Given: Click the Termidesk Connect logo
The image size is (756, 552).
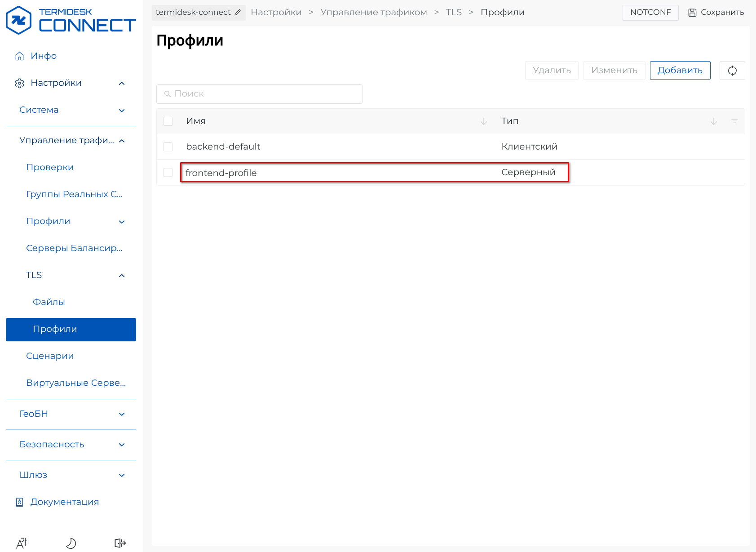Looking at the screenshot, I should (71, 20).
